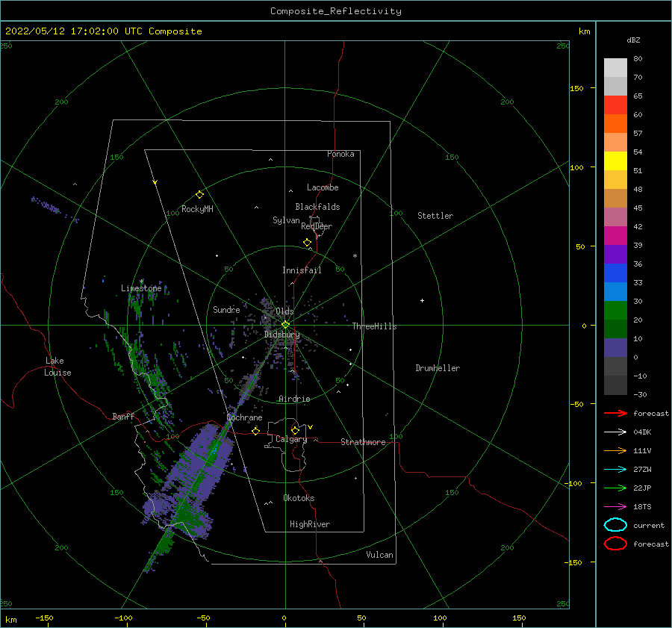Click the Airdrie label

pyautogui.click(x=294, y=399)
